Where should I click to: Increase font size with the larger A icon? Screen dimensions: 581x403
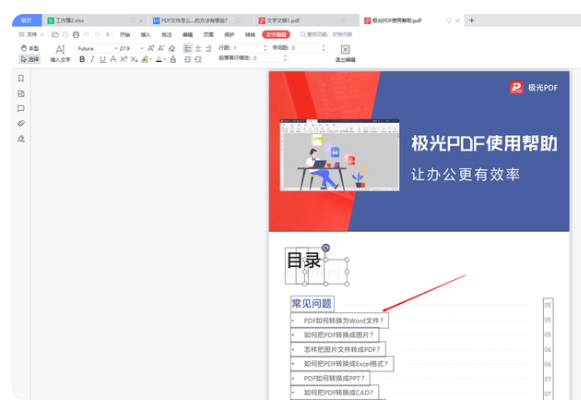click(151, 48)
